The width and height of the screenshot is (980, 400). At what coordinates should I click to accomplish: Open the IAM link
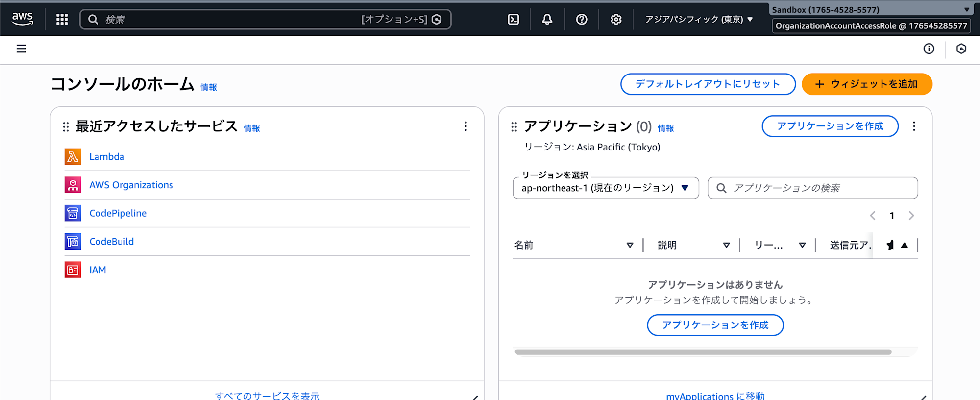pyautogui.click(x=98, y=270)
